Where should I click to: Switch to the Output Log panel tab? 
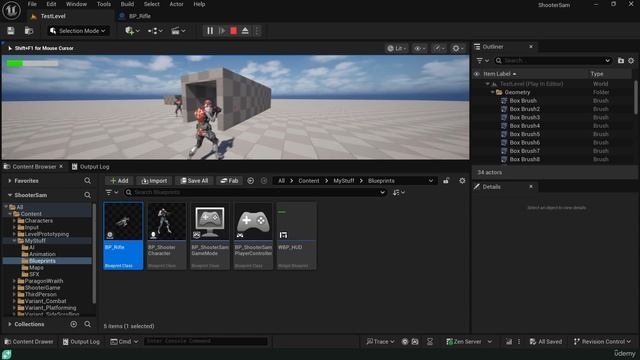[91, 167]
